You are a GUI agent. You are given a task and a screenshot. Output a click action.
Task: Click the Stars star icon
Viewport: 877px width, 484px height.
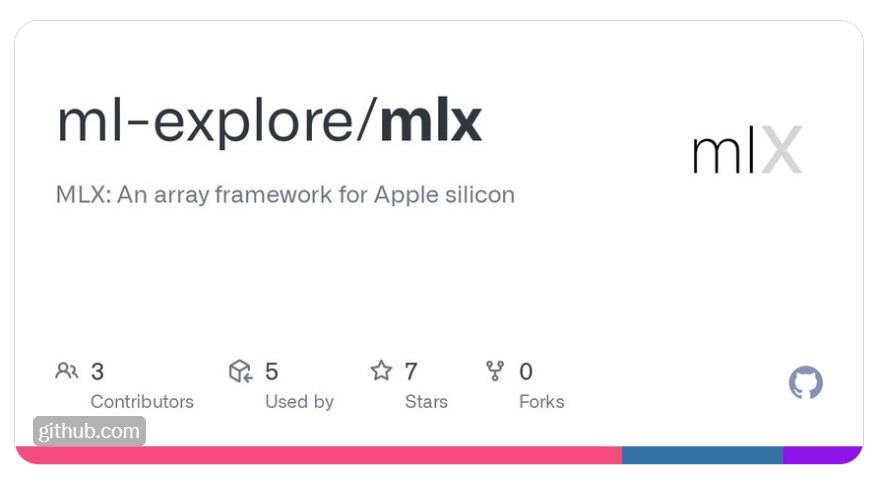(x=381, y=370)
